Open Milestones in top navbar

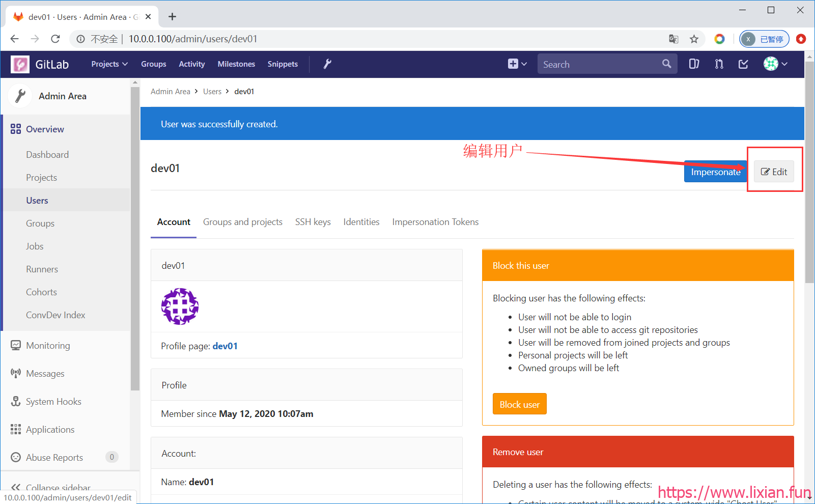pos(236,64)
